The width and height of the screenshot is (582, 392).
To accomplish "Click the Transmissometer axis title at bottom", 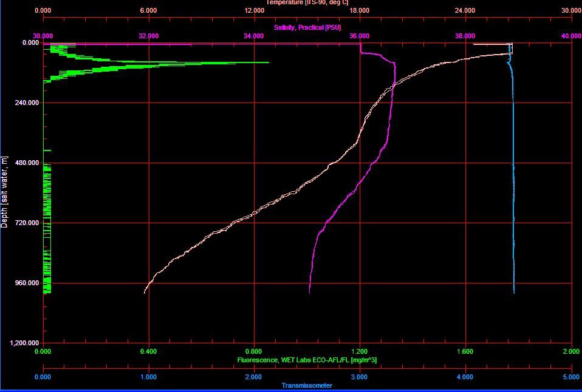I will [x=307, y=385].
